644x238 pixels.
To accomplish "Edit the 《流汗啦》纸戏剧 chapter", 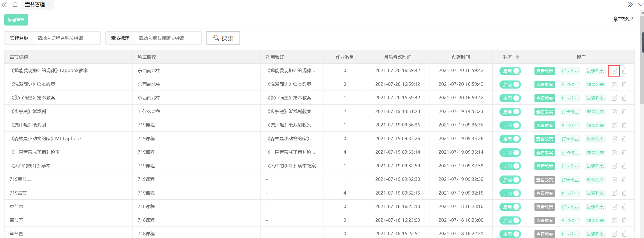I will (614, 125).
